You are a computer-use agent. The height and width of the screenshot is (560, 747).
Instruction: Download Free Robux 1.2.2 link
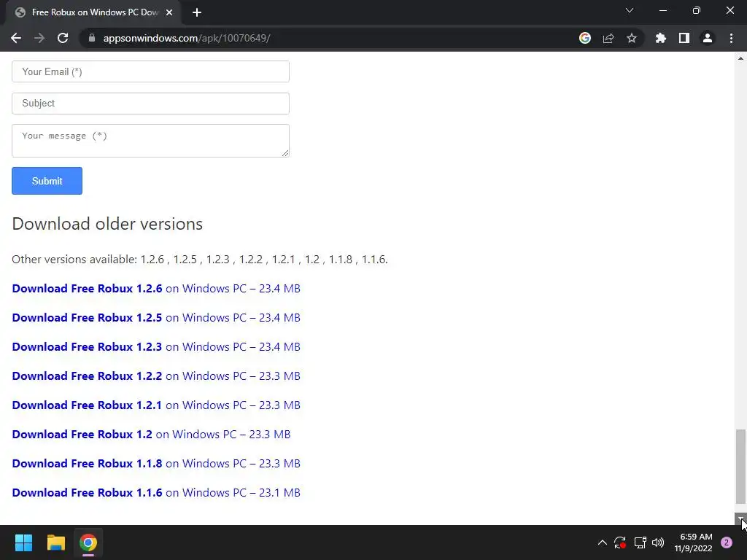coord(156,376)
